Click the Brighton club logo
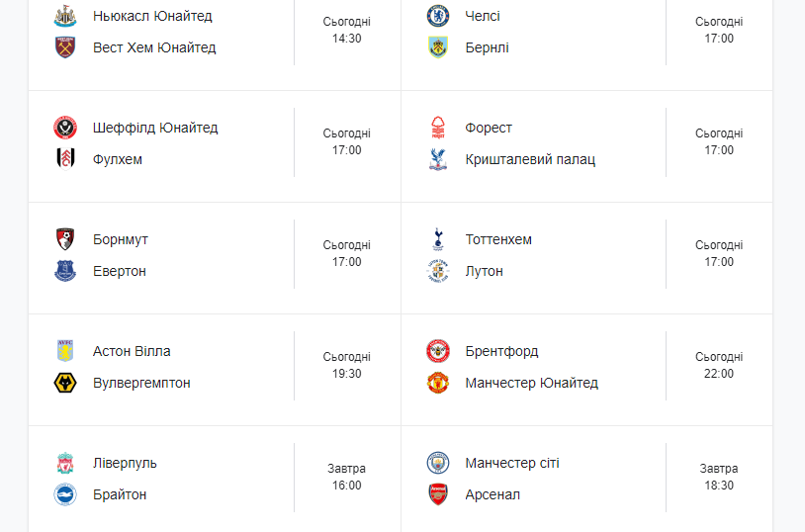The width and height of the screenshot is (805, 532). (x=65, y=494)
